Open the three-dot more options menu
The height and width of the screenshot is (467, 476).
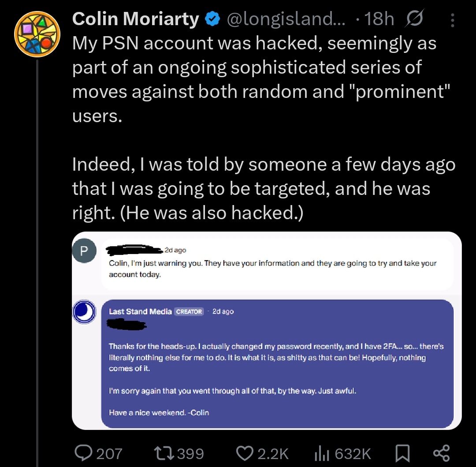click(452, 20)
